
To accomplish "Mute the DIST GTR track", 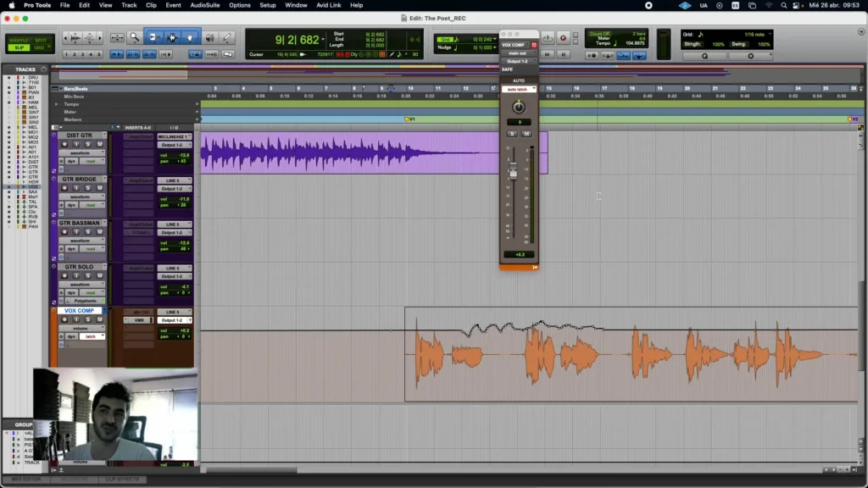I will 100,144.
